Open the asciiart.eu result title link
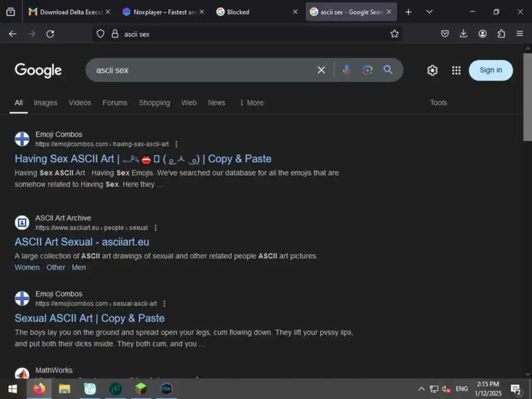Viewport: 532px width, 399px height. click(82, 242)
